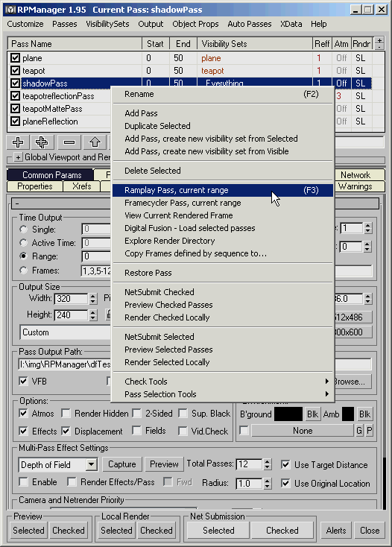
Task: Open the Warnings tab
Action: point(359,186)
